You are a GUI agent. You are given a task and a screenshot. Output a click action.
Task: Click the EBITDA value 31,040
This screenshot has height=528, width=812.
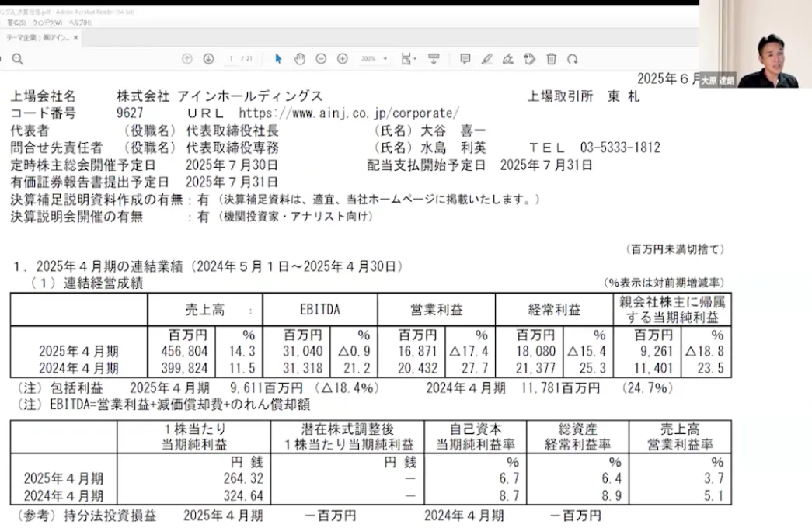303,352
